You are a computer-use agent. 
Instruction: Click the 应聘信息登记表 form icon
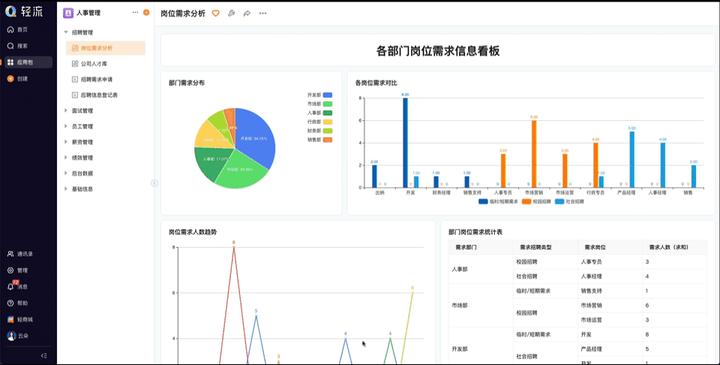(75, 95)
